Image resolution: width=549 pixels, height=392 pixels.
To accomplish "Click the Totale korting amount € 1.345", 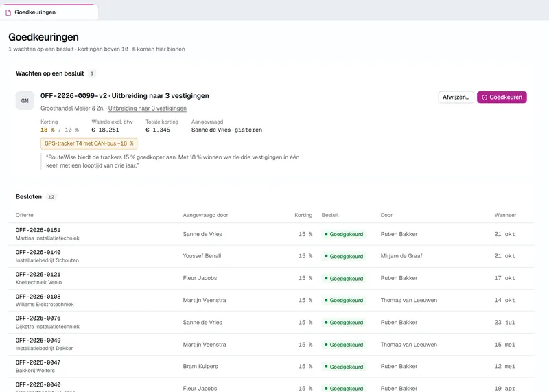I will pos(158,130).
